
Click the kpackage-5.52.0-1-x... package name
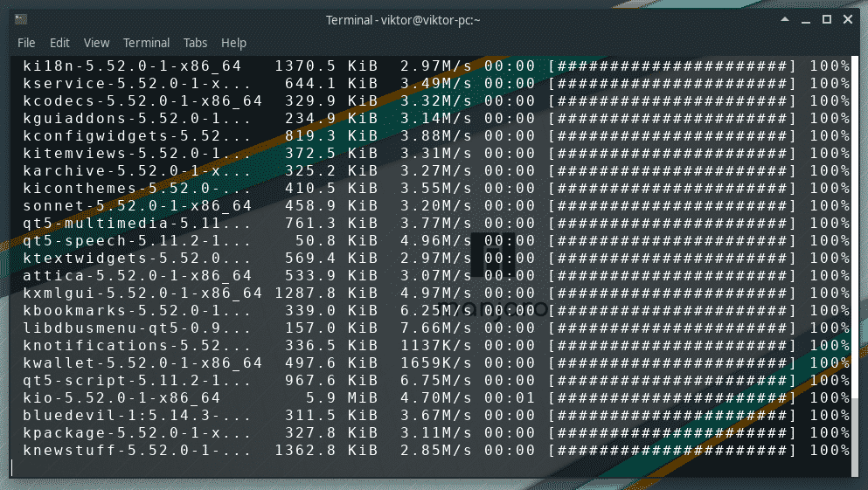click(x=137, y=433)
